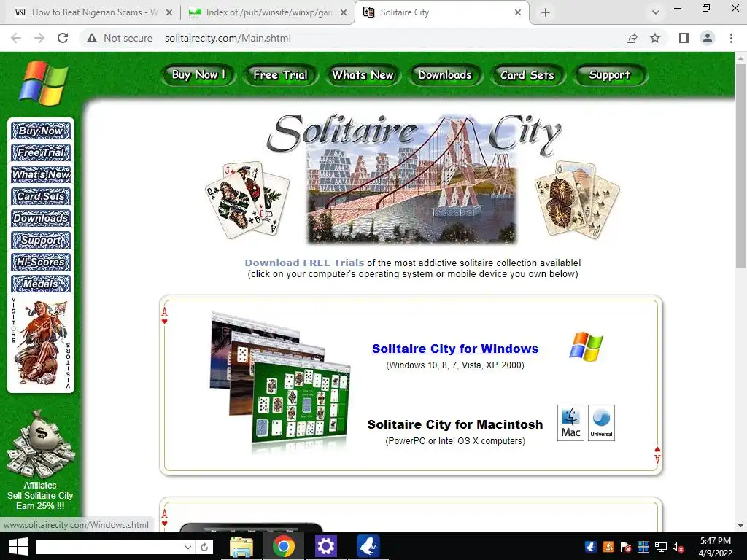Open Free Trial in the top navigation
The width and height of the screenshot is (747, 560).
281,75
